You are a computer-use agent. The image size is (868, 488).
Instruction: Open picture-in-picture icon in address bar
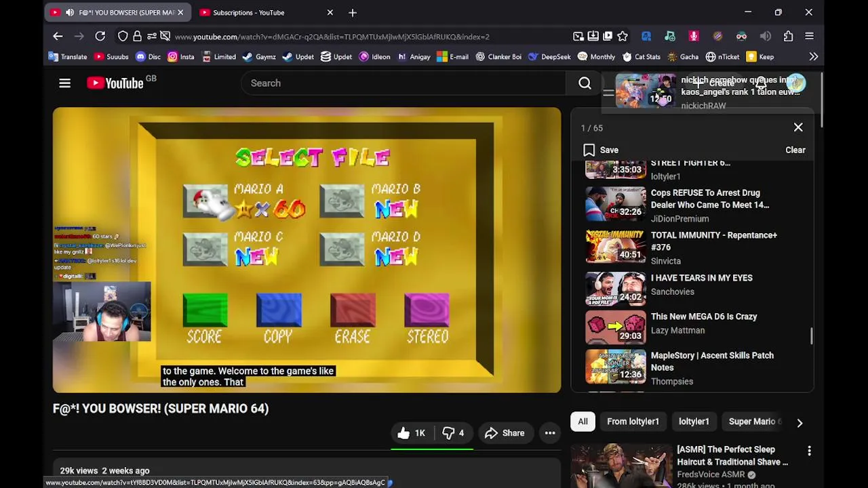578,37
